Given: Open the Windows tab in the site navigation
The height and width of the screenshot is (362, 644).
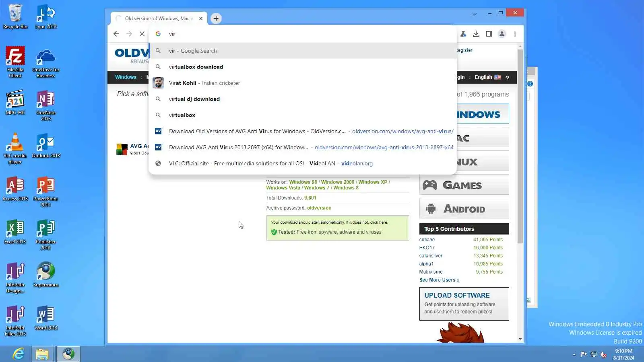Looking at the screenshot, I should click(x=126, y=77).
